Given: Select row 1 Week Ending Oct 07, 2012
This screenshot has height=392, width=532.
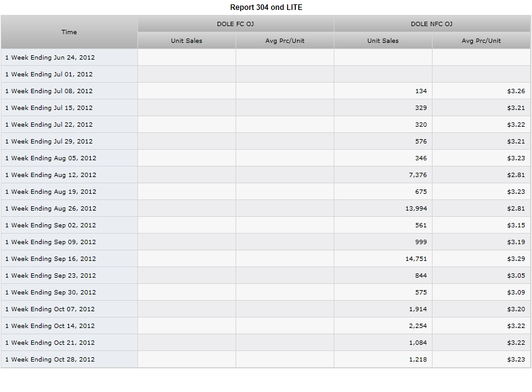Looking at the screenshot, I should coord(265,309).
